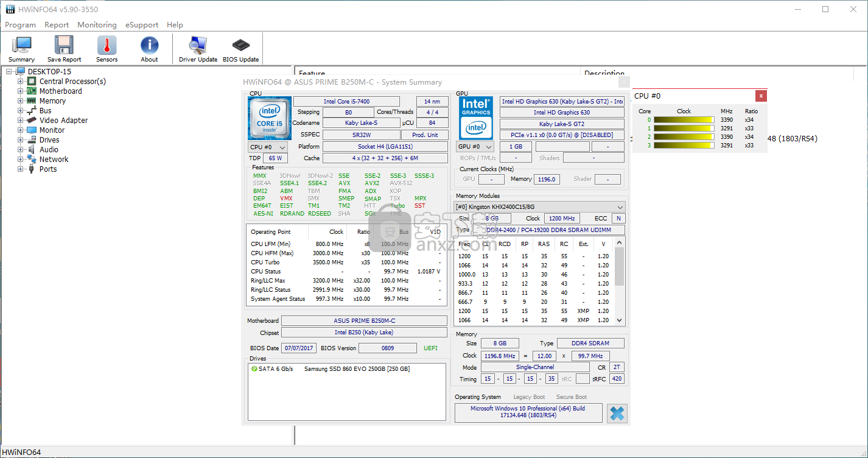
Task: Open the Program menu
Action: tap(20, 25)
